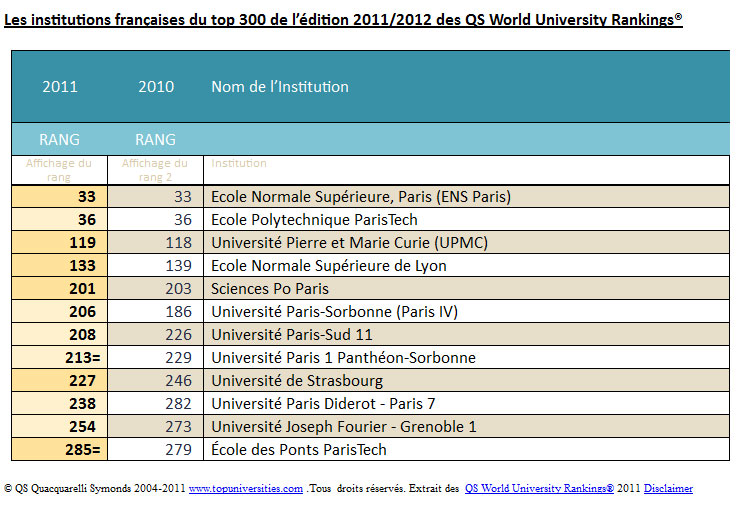Screen dimensions: 745x505
Task: Select Université Pierre et Marie Curie (UPMC)
Action: coord(466,242)
